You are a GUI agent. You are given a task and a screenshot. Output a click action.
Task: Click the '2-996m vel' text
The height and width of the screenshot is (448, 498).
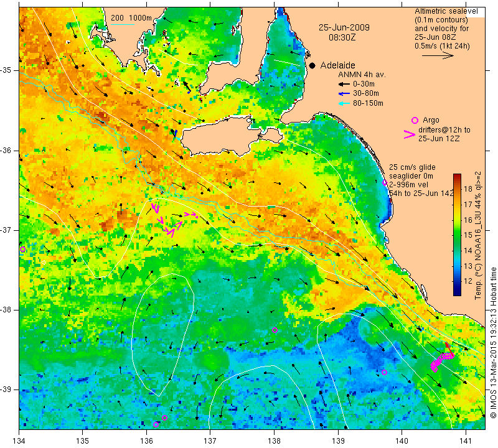[408, 184]
